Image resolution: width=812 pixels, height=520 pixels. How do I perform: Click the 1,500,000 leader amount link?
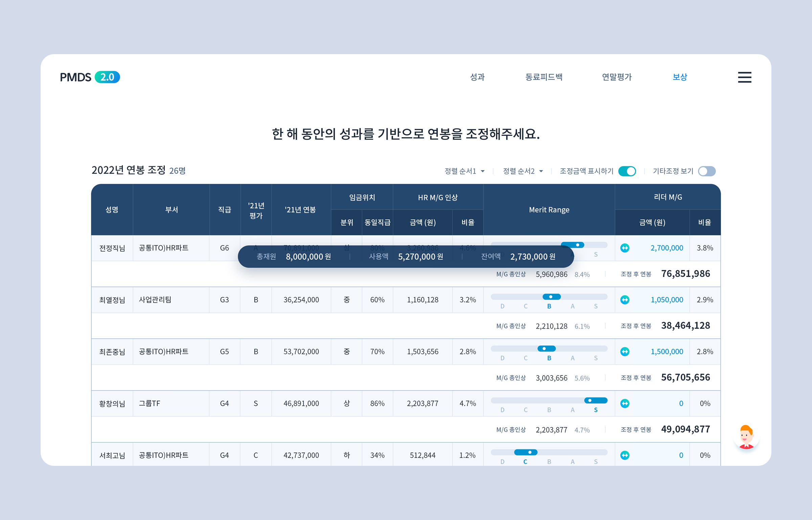point(667,351)
